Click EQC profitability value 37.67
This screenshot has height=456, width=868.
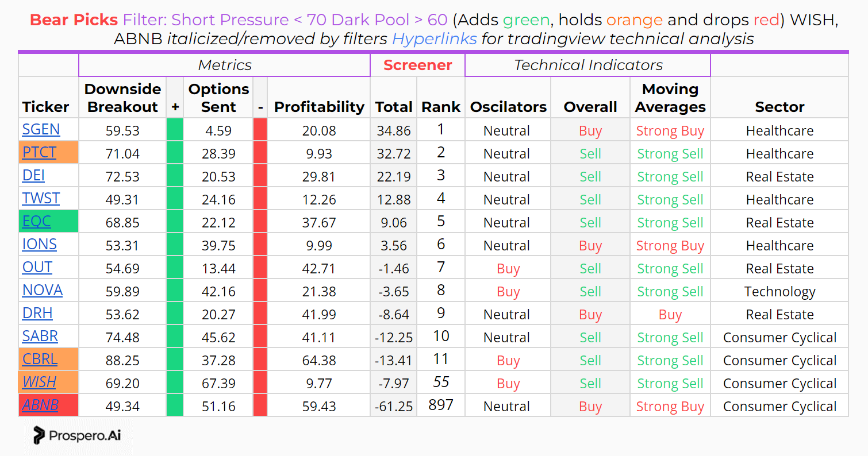click(319, 222)
